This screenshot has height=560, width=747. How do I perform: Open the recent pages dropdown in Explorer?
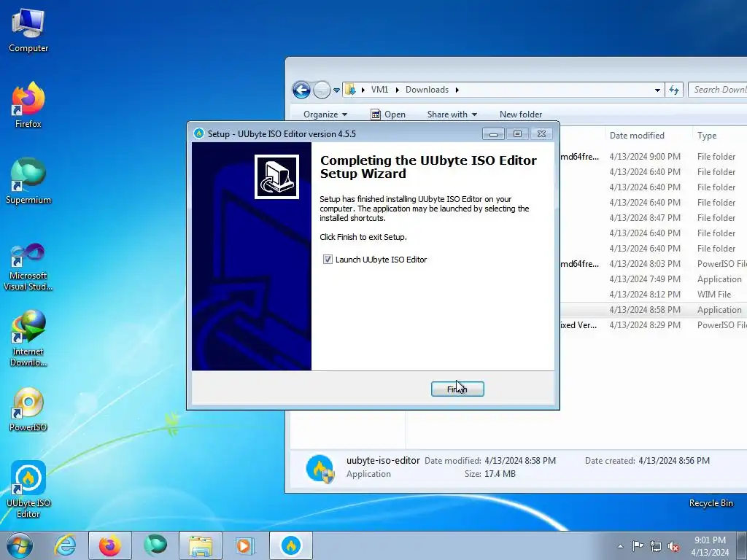[336, 90]
